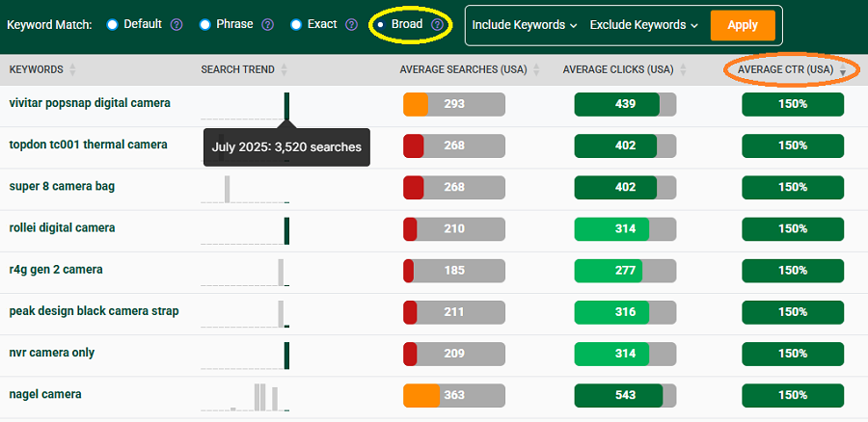Image resolution: width=868 pixels, height=422 pixels.
Task: Sort by KEYWORDS column arrows
Action: click(x=72, y=69)
